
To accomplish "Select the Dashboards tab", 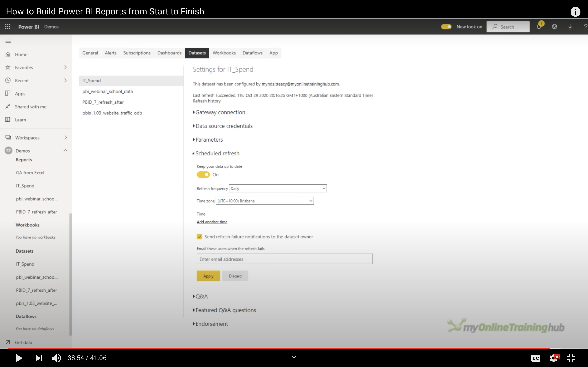I will [169, 53].
